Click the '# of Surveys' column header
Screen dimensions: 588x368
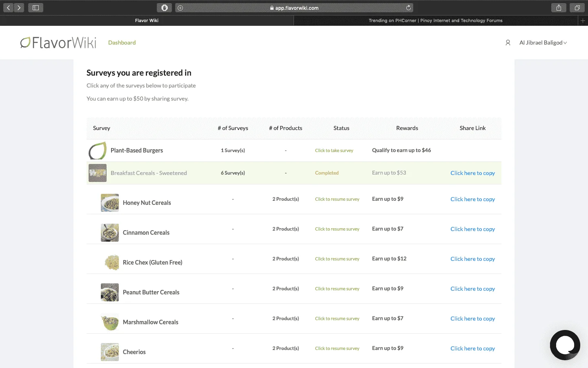click(233, 128)
